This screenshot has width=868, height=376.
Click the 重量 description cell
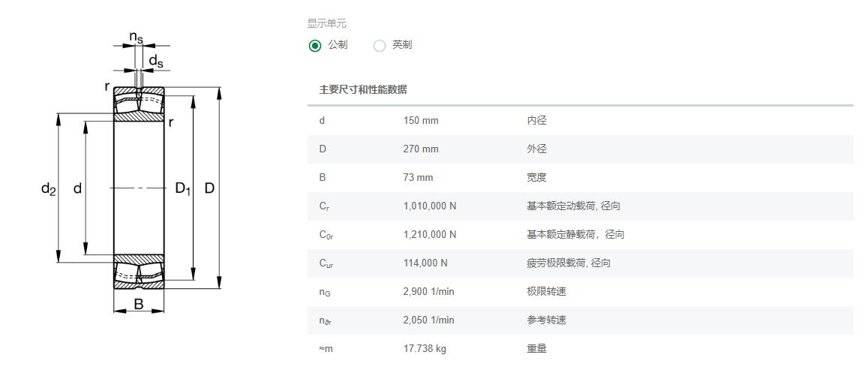coord(536,348)
